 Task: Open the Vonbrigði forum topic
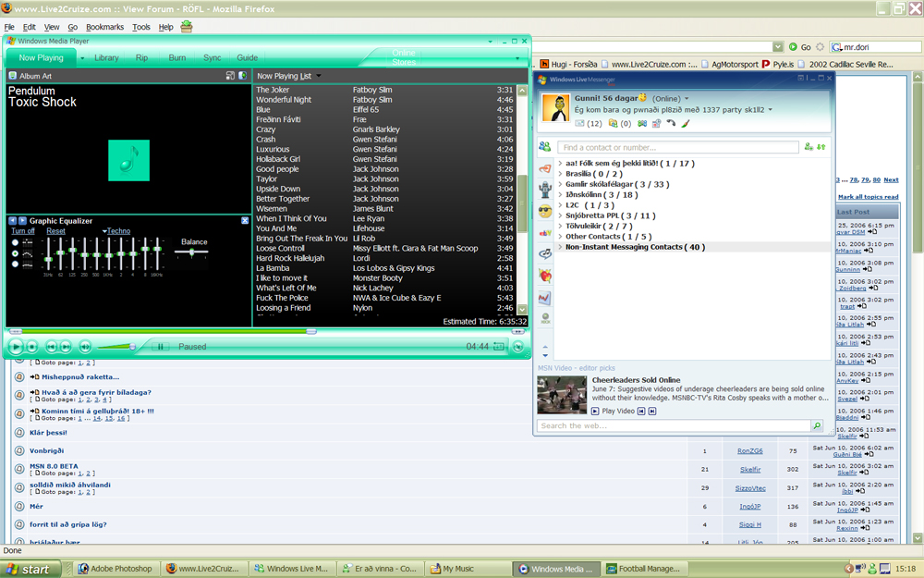tap(46, 450)
